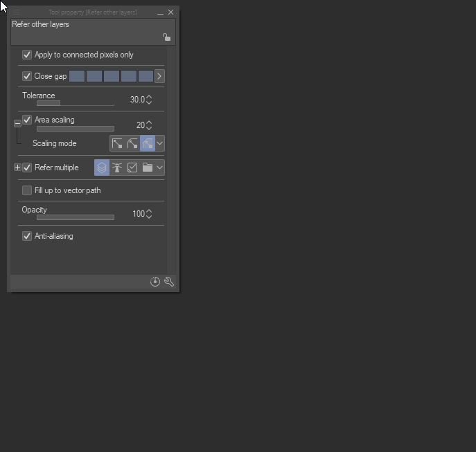Image resolution: width=476 pixels, height=452 pixels.
Task: Click the Tolerance value 30.0
Action: [137, 100]
